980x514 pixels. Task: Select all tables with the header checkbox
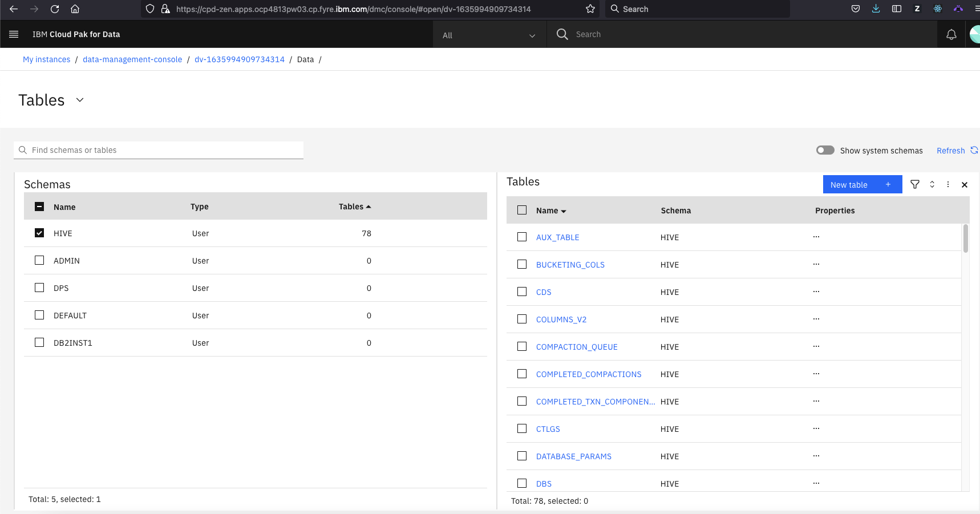coord(522,210)
